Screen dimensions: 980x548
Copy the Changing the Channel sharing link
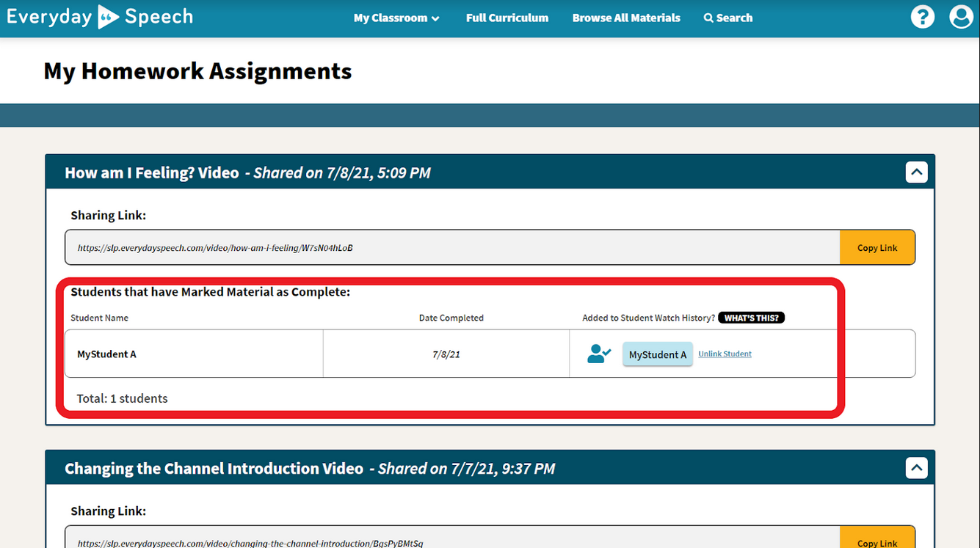tap(877, 537)
